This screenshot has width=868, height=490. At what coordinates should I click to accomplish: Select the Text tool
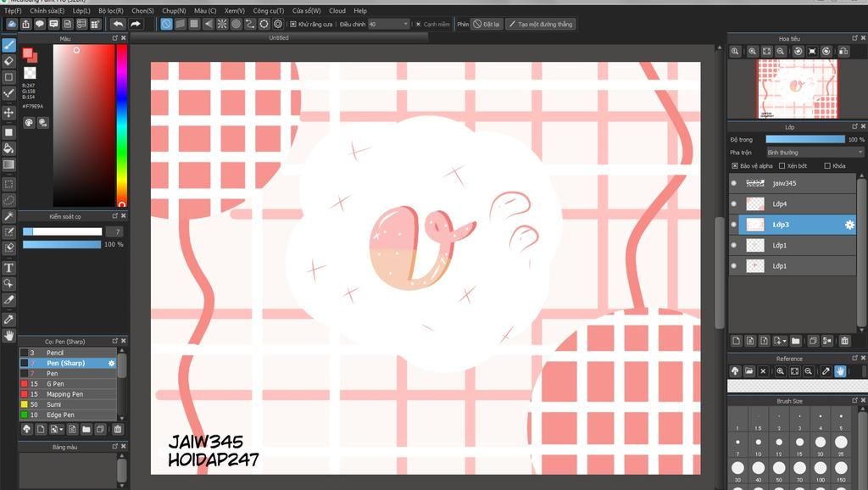[x=8, y=268]
